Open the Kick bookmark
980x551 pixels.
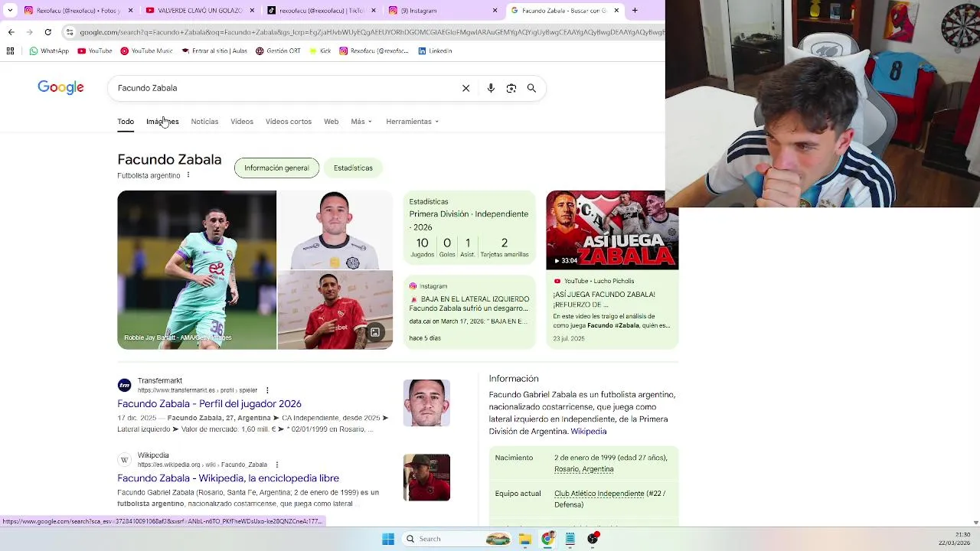320,51
